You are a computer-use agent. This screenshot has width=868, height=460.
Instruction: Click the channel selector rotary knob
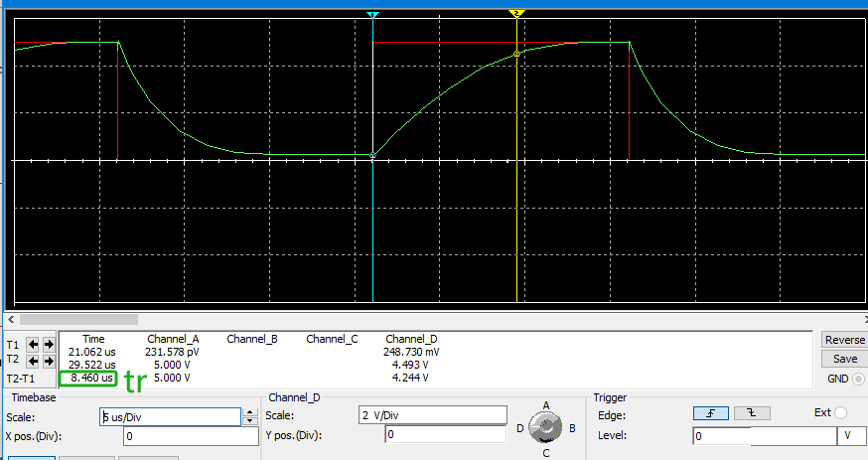click(x=545, y=428)
